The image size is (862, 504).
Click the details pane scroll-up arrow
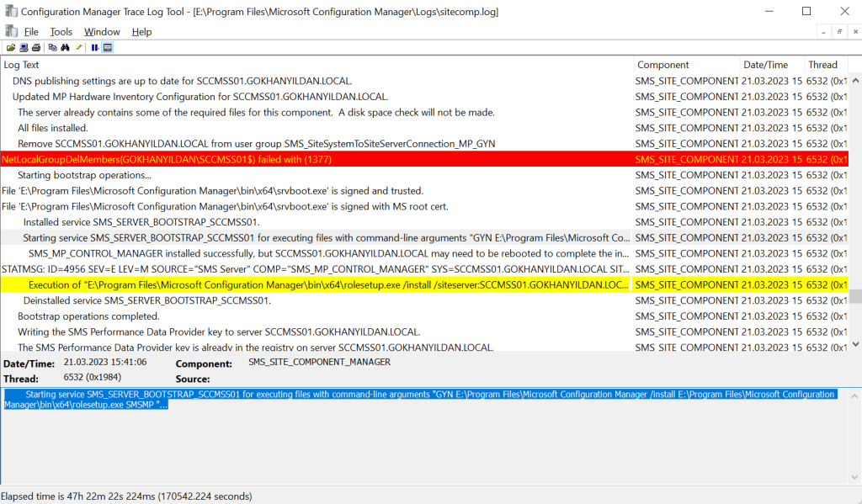pos(855,395)
